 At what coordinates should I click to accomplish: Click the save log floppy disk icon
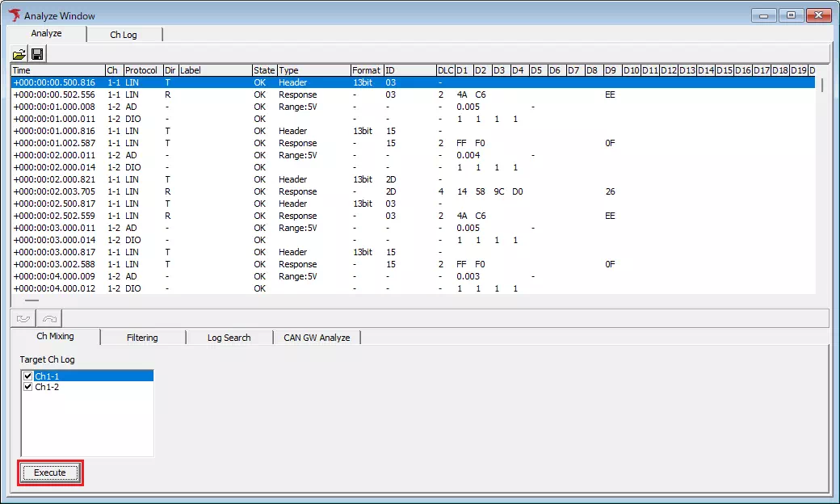[x=36, y=54]
